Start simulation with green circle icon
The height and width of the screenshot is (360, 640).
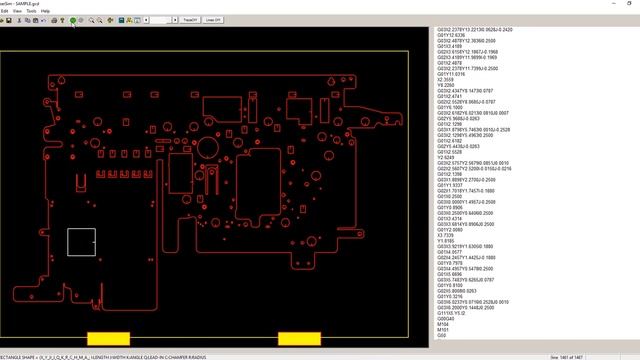coord(73,20)
